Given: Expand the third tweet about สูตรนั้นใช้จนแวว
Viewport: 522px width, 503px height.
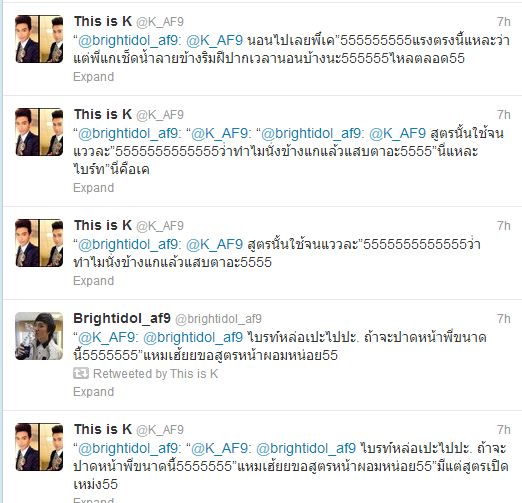Looking at the screenshot, I should point(94,281).
